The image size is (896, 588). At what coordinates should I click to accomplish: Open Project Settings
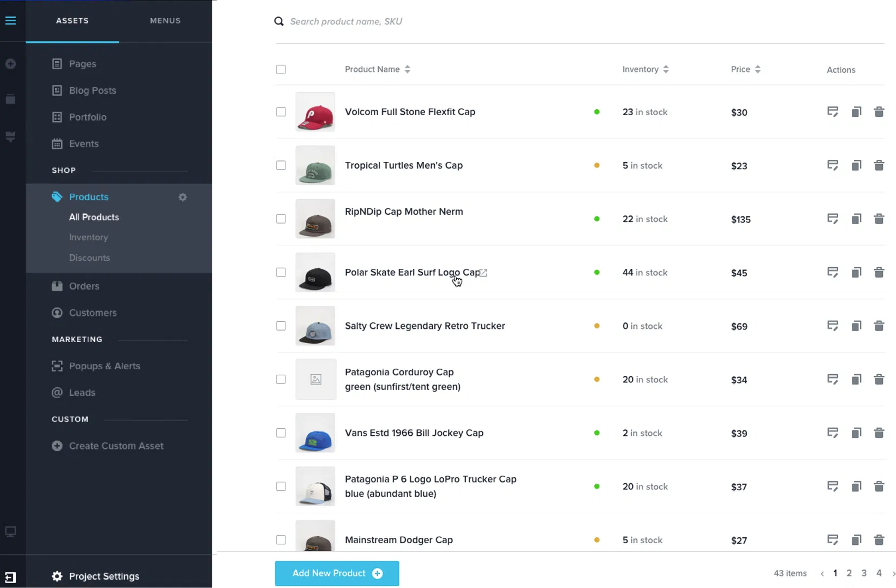pyautogui.click(x=95, y=577)
